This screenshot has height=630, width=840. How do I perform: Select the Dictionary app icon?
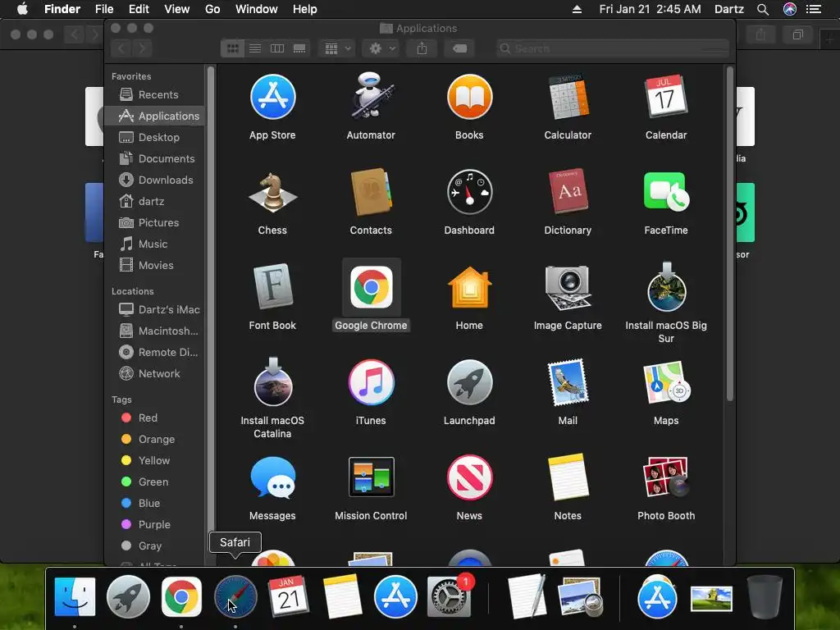[568, 192]
